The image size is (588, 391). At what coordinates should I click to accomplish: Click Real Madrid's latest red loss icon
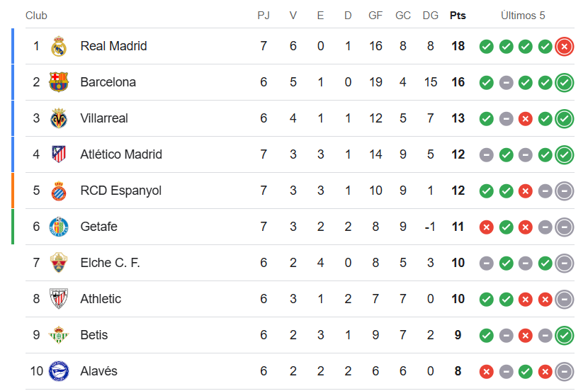[565, 47]
